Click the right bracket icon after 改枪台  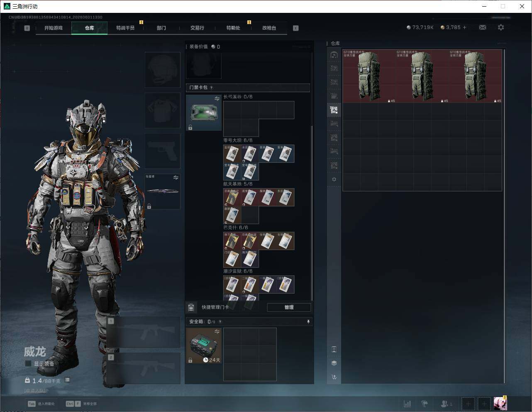coord(296,28)
